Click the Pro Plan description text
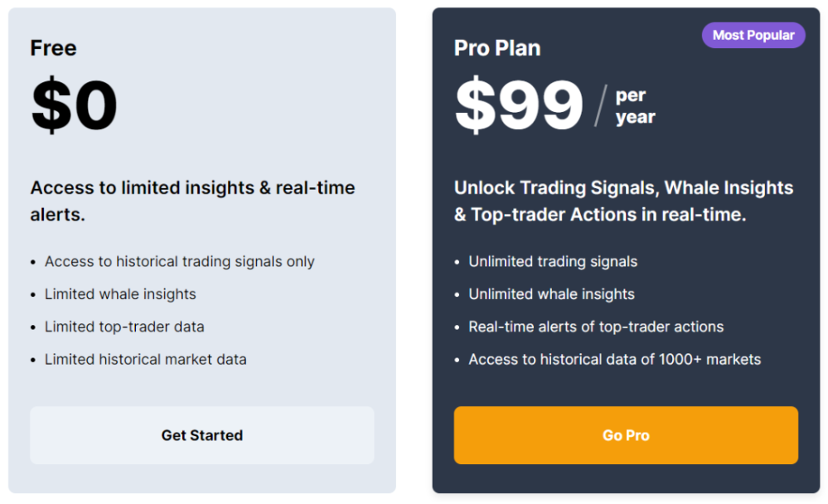 622,201
